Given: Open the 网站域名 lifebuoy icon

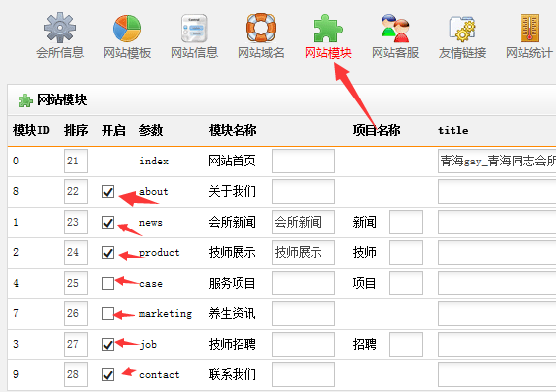Looking at the screenshot, I should (x=261, y=28).
